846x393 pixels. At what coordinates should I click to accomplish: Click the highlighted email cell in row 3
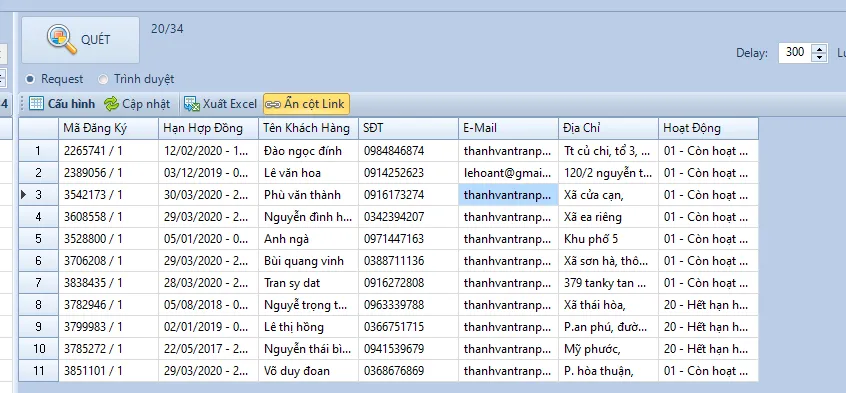tap(509, 195)
